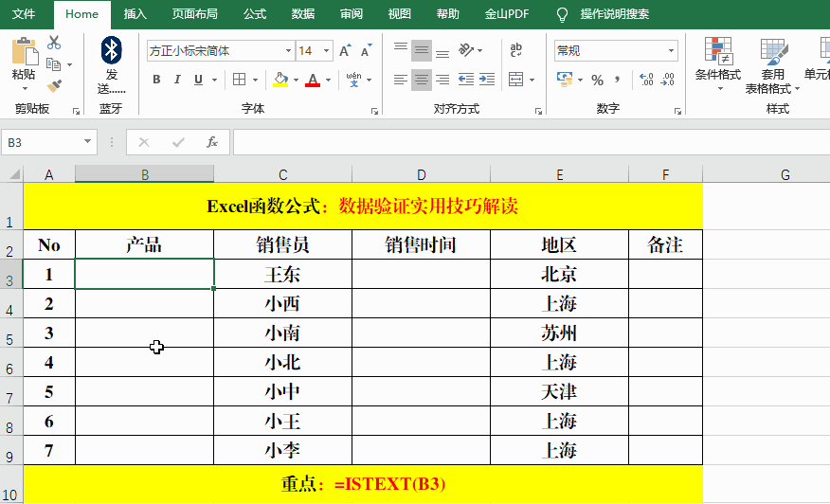Select cell containing 苏州
The height and width of the screenshot is (504, 830).
click(559, 333)
